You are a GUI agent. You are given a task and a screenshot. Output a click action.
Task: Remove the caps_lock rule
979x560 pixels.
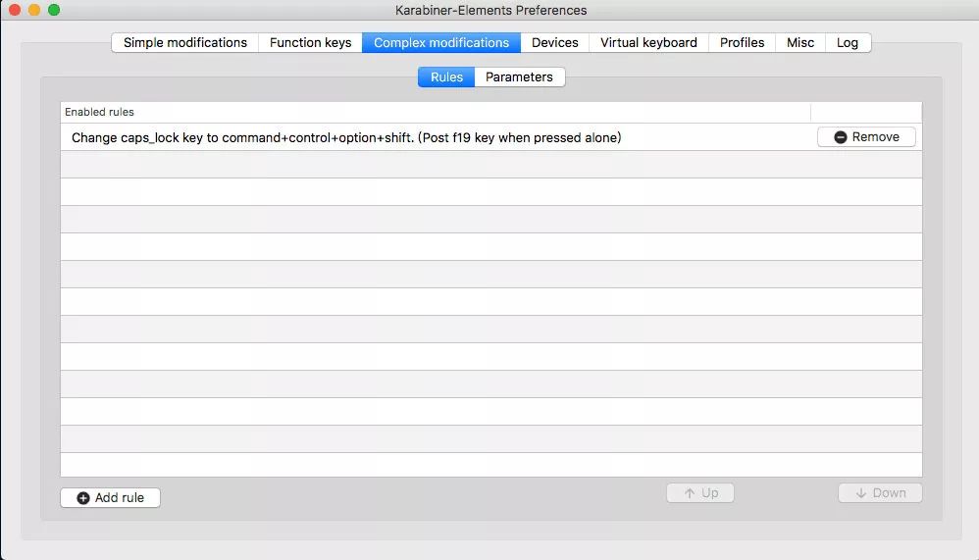tap(866, 136)
